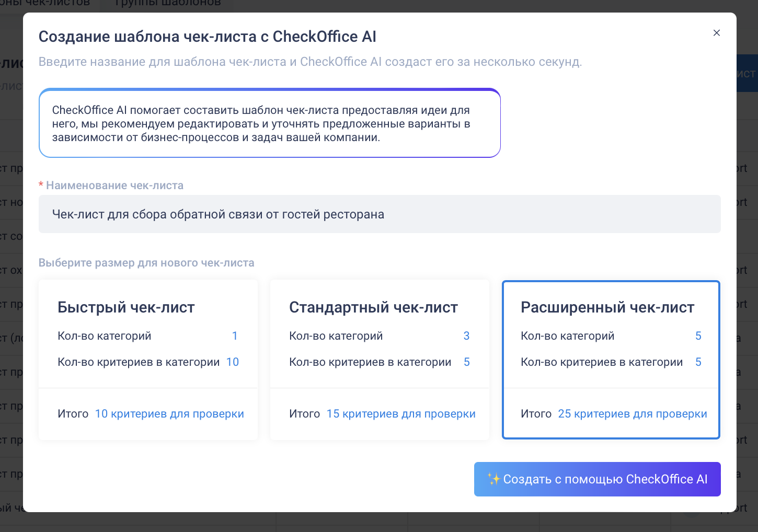Close the checklist creation dialog
The width and height of the screenshot is (758, 532).
pos(717,32)
